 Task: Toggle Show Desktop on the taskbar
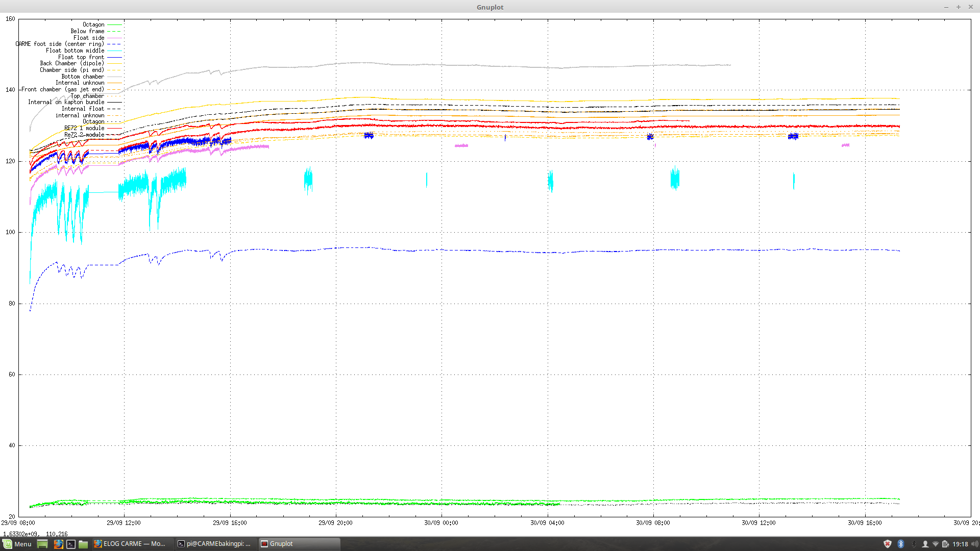tap(42, 544)
